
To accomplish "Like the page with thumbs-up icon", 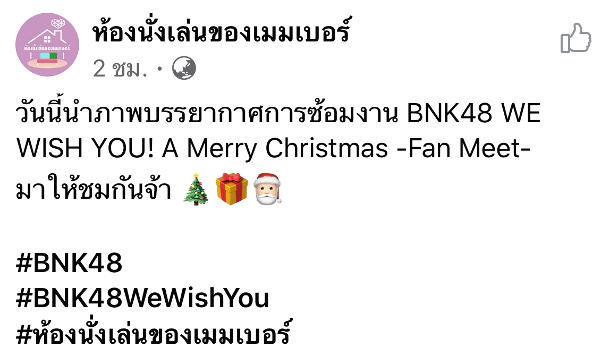I will click(x=575, y=38).
